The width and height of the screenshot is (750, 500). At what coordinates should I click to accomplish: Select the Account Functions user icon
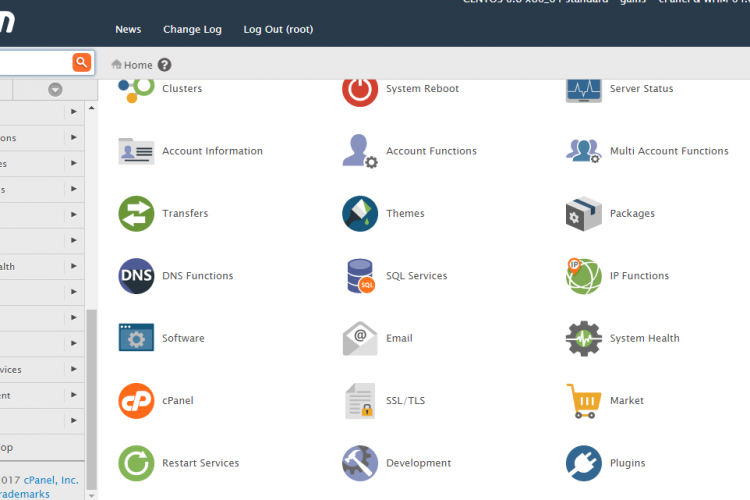[360, 151]
